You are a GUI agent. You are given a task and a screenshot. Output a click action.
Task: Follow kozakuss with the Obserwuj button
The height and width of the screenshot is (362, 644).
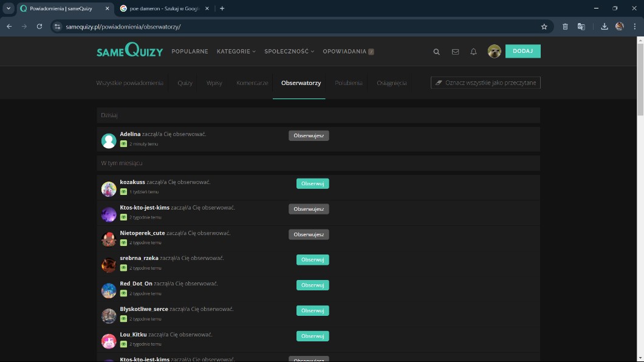pos(312,183)
